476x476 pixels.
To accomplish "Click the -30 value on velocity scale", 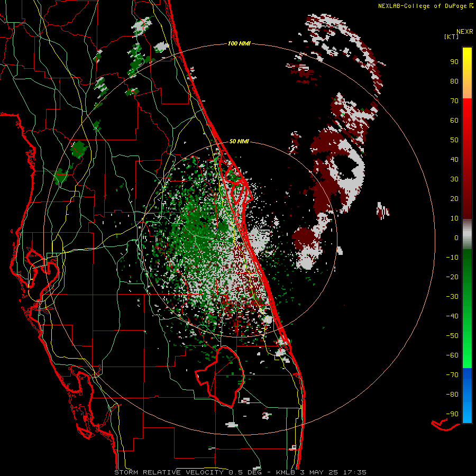I will 452,297.
